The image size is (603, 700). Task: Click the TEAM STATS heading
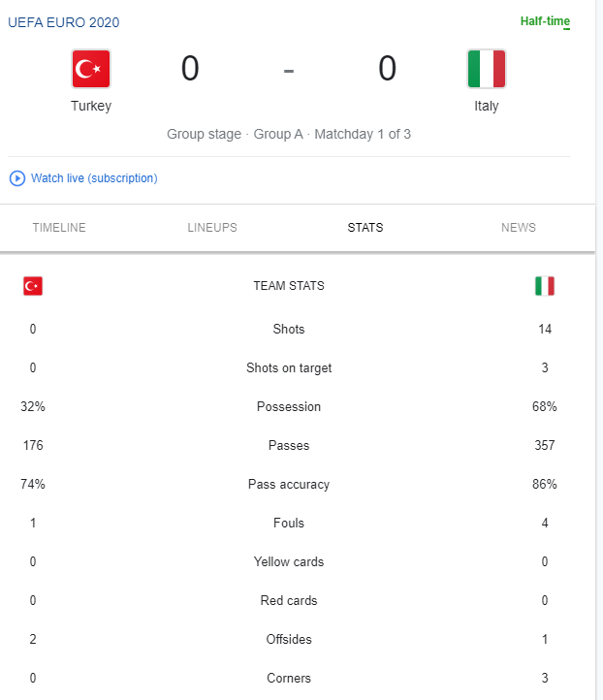coord(289,286)
